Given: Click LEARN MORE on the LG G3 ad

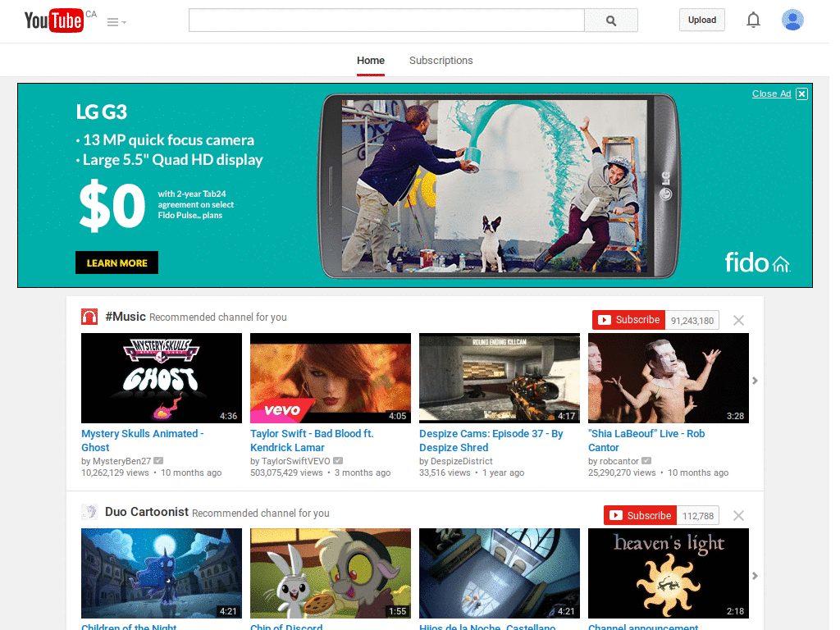Looking at the screenshot, I should [116, 262].
